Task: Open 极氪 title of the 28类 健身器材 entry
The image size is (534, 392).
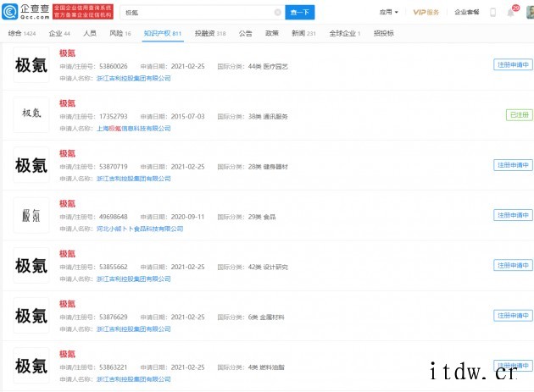Action: [67, 153]
